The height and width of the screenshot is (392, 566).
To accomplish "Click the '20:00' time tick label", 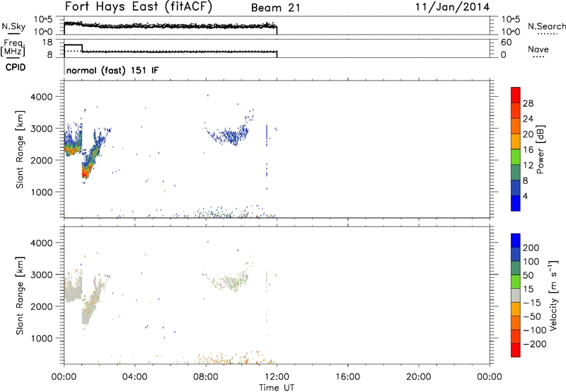I will (418, 377).
